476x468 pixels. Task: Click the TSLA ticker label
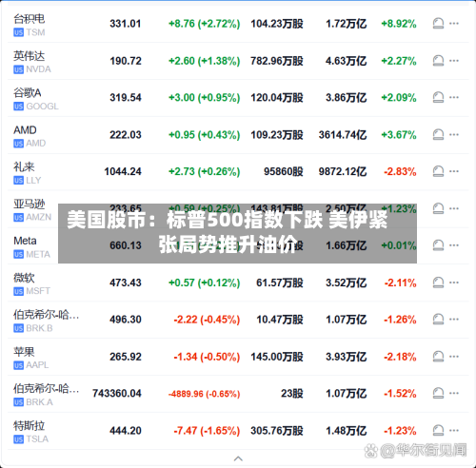tap(37, 439)
